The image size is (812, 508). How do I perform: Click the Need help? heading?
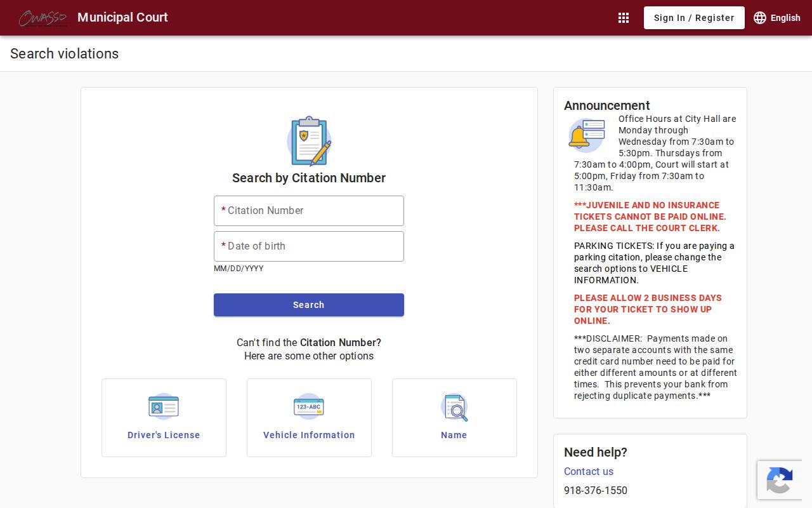[x=596, y=452]
